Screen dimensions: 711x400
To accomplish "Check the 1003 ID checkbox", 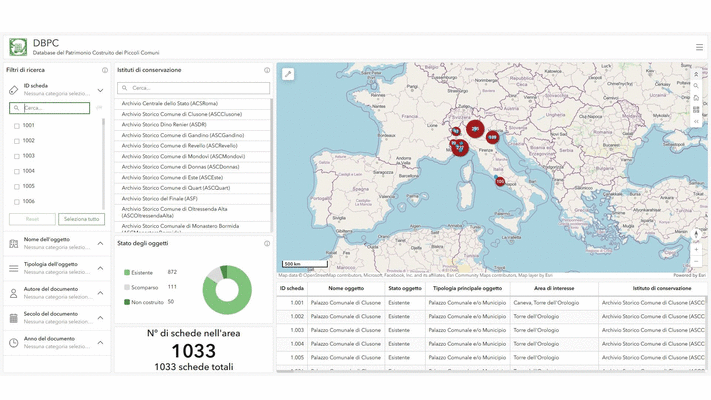I will (x=17, y=156).
